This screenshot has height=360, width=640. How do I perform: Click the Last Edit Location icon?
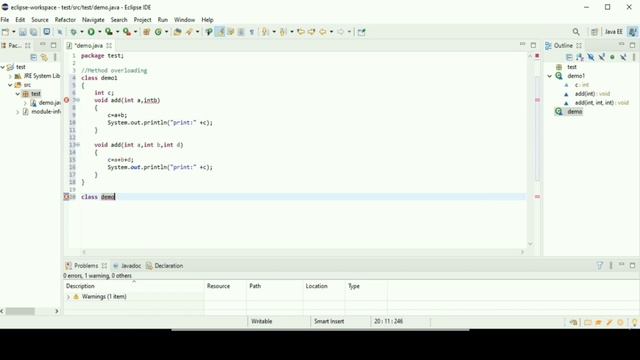[x=301, y=32]
